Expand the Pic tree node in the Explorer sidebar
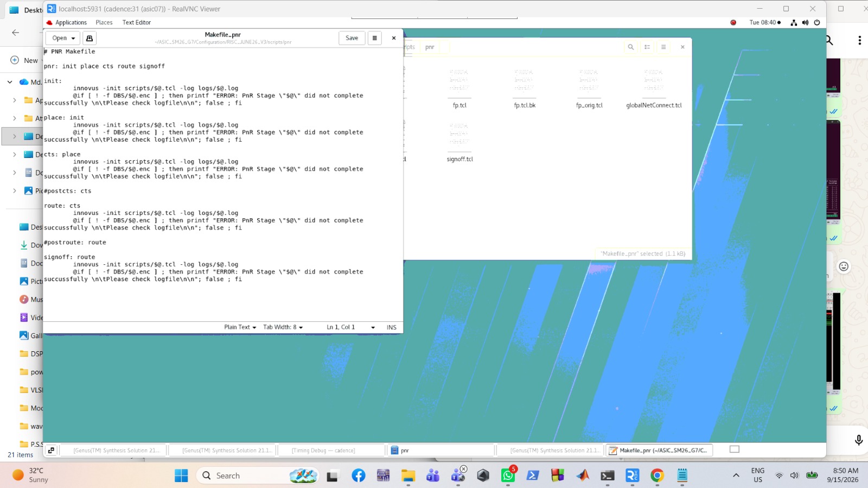 click(x=15, y=191)
